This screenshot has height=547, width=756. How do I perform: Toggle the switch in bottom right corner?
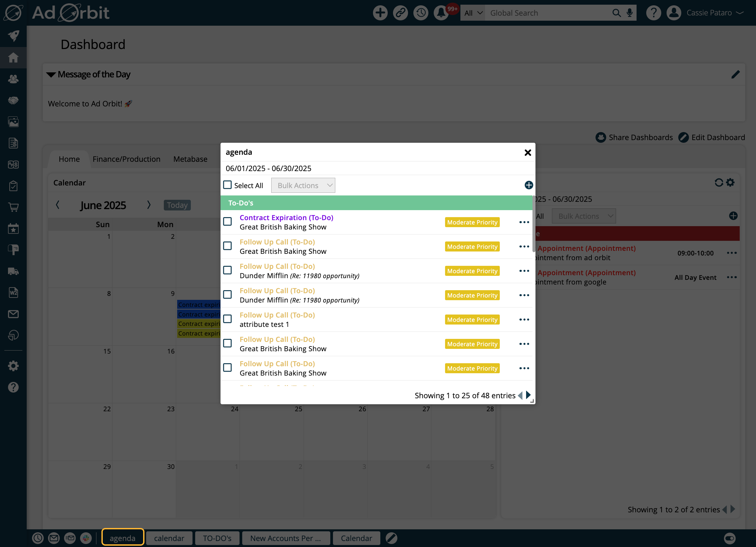tap(730, 538)
